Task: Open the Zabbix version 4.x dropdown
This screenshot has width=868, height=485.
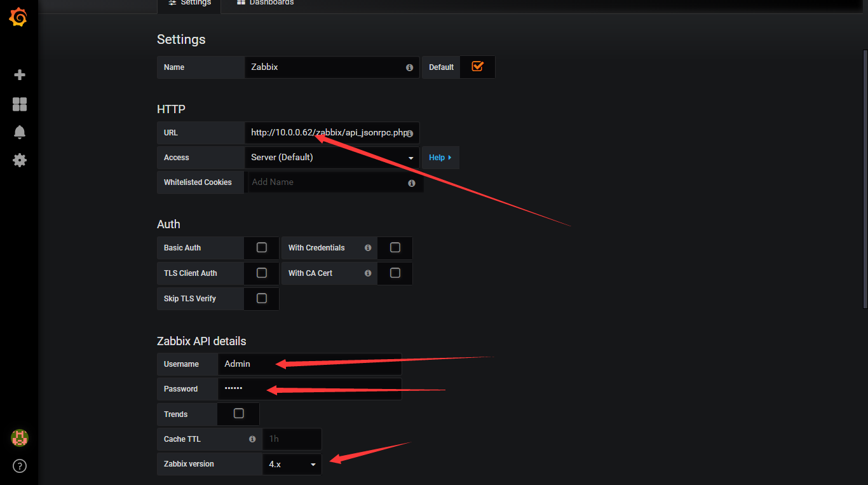Action: pos(292,464)
